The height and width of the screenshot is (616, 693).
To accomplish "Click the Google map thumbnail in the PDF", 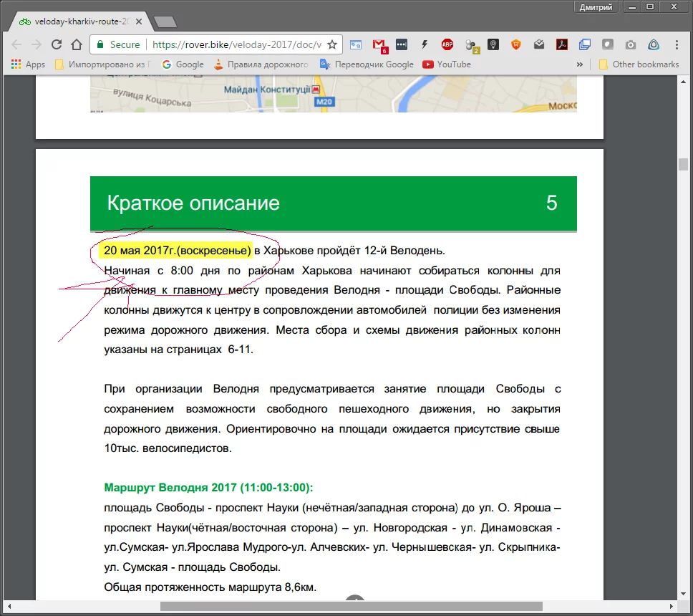I will 333,94.
